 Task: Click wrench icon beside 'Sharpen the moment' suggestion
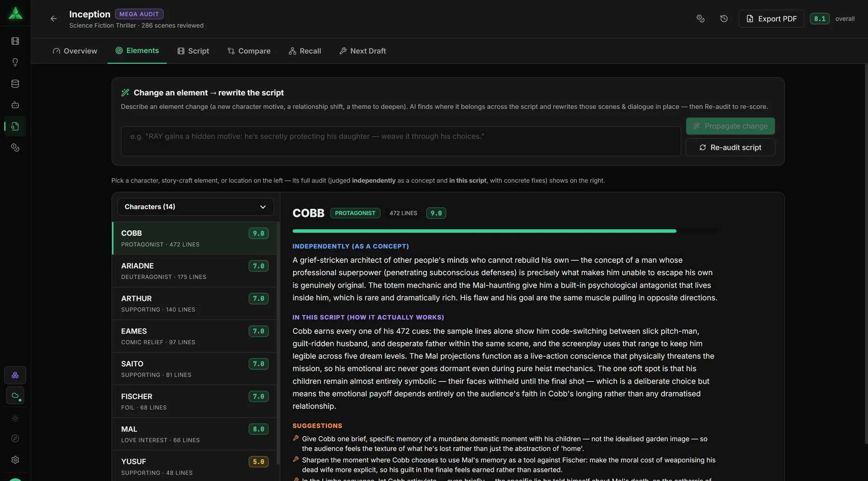point(296,459)
